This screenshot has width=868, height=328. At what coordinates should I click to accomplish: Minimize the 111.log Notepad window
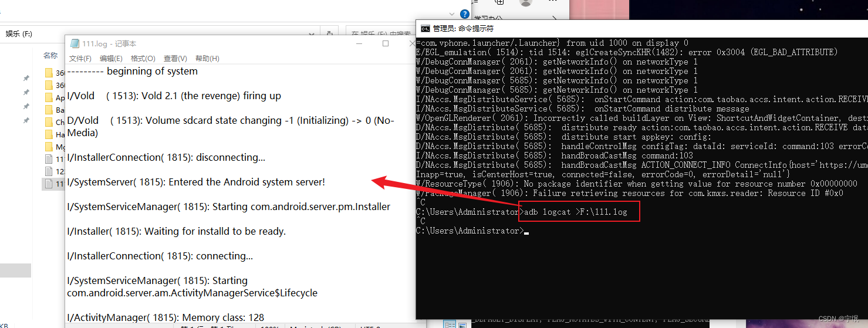tap(359, 43)
